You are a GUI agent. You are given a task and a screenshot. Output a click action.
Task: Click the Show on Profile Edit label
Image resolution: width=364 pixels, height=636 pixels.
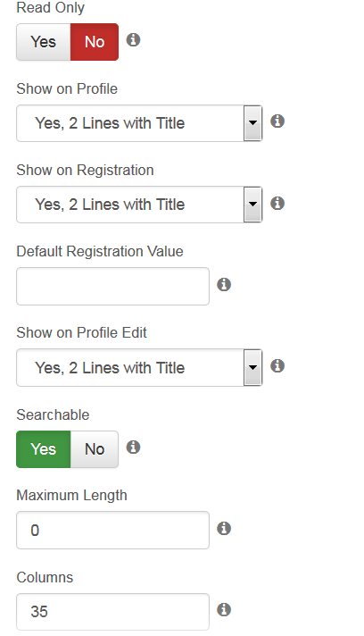point(81,332)
